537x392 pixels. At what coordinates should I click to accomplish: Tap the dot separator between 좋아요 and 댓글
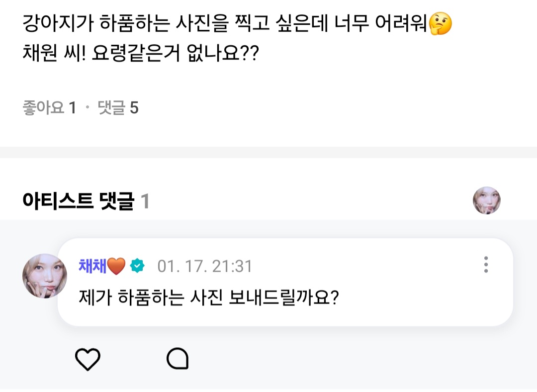88,108
